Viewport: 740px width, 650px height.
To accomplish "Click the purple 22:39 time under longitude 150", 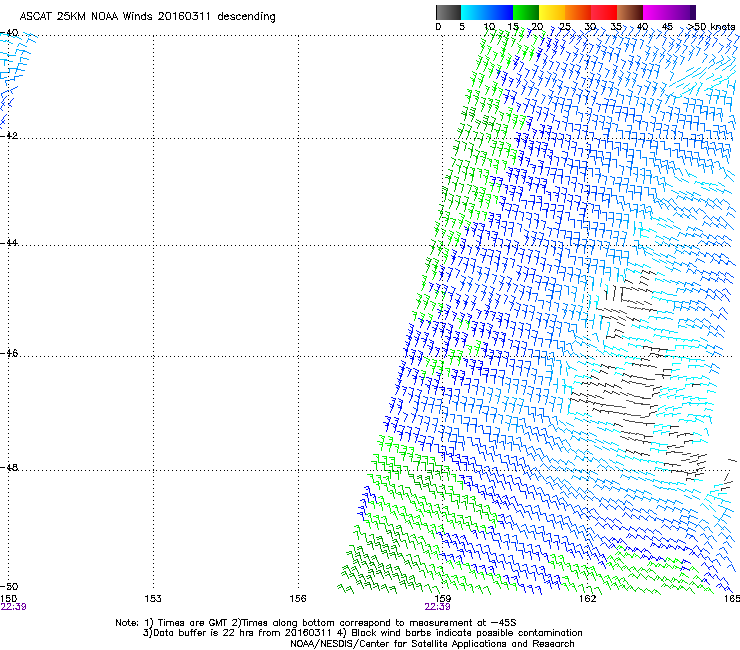I will pos(13,607).
